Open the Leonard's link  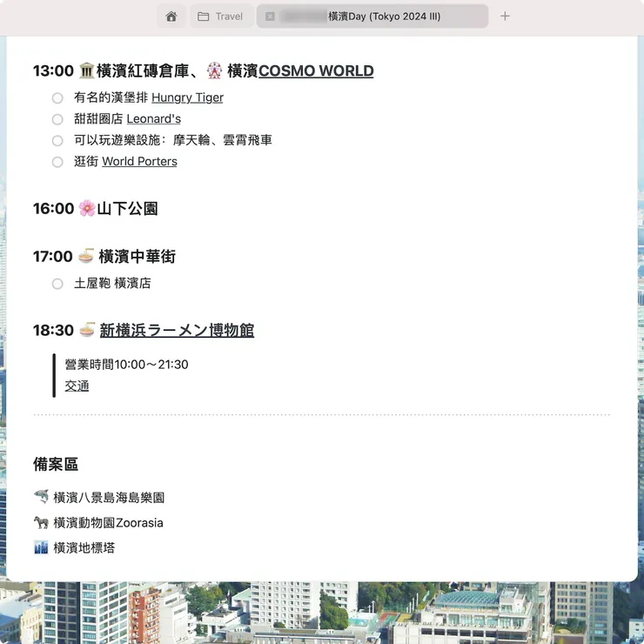154,119
